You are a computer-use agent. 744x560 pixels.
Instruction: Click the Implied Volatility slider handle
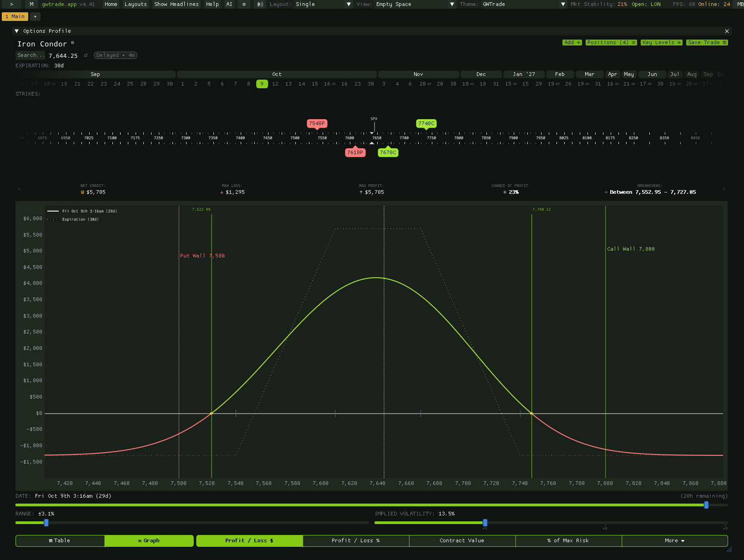click(x=485, y=523)
